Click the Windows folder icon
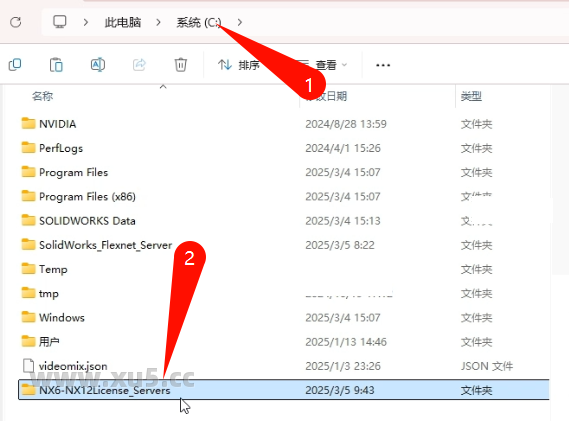 (x=28, y=317)
